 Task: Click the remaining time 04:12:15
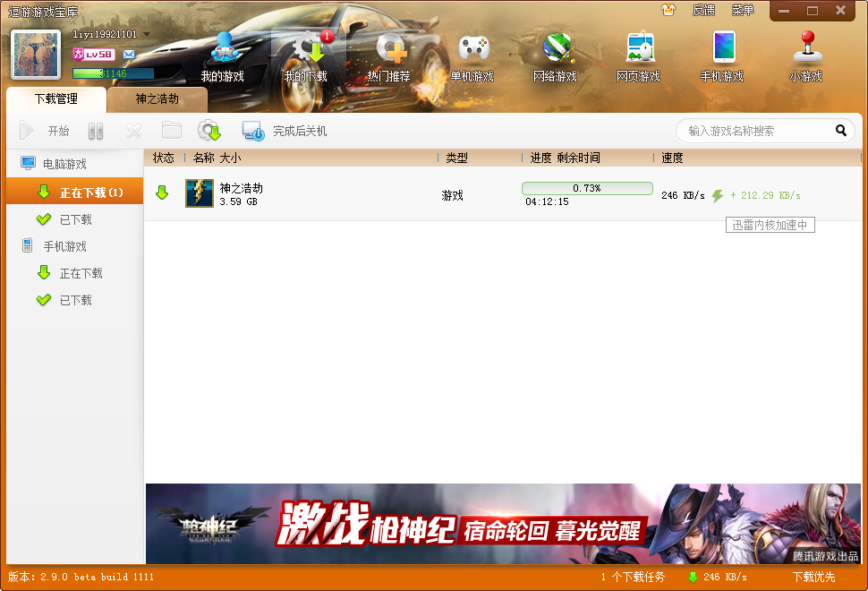[547, 201]
